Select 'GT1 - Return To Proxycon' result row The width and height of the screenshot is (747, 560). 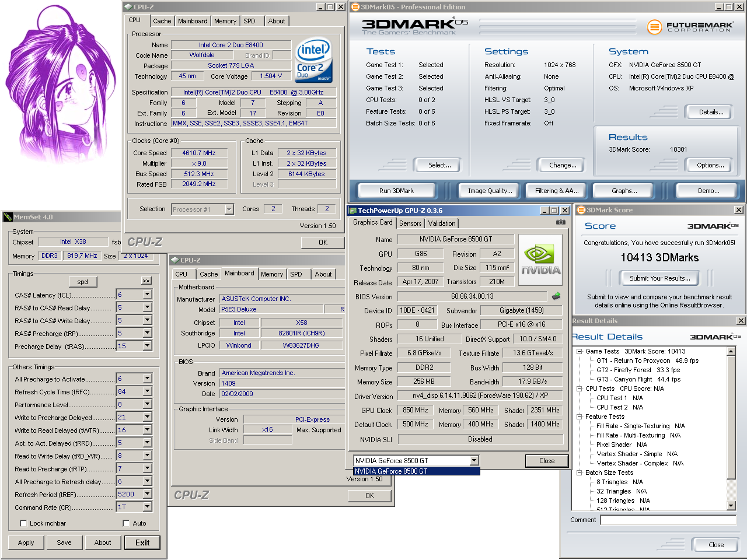pos(647,360)
